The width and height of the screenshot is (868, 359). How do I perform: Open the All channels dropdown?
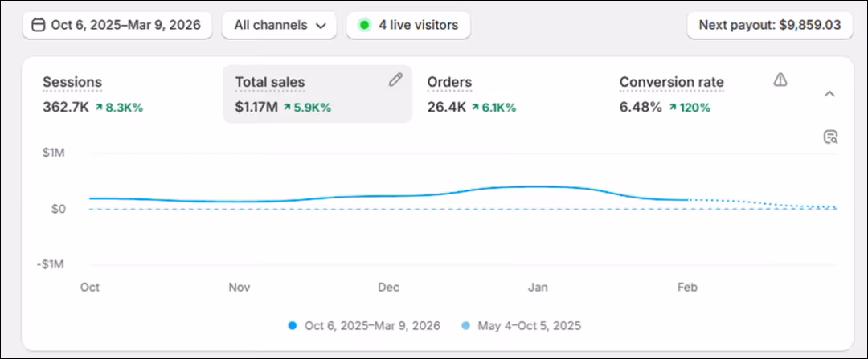279,26
